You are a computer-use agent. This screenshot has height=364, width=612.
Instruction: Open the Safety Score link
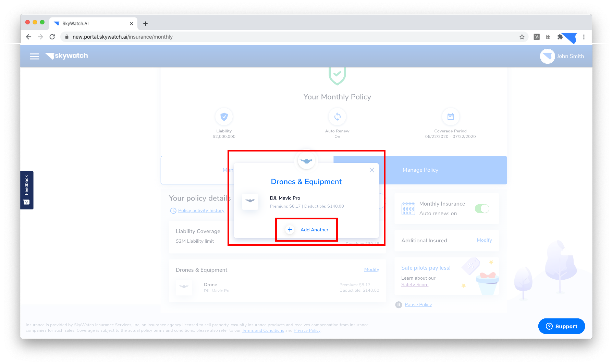[415, 284]
